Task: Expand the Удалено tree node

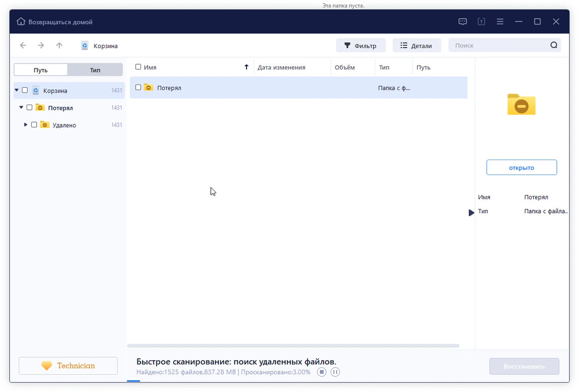Action: click(26, 124)
